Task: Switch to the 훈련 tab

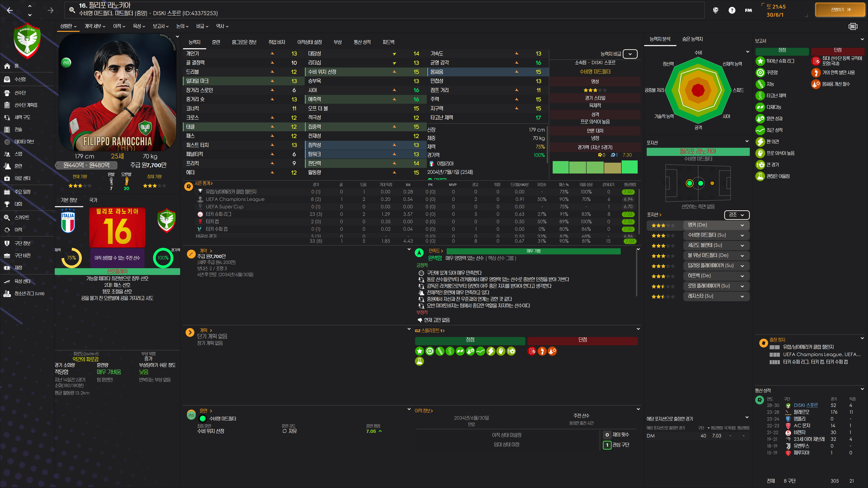Action: (216, 42)
